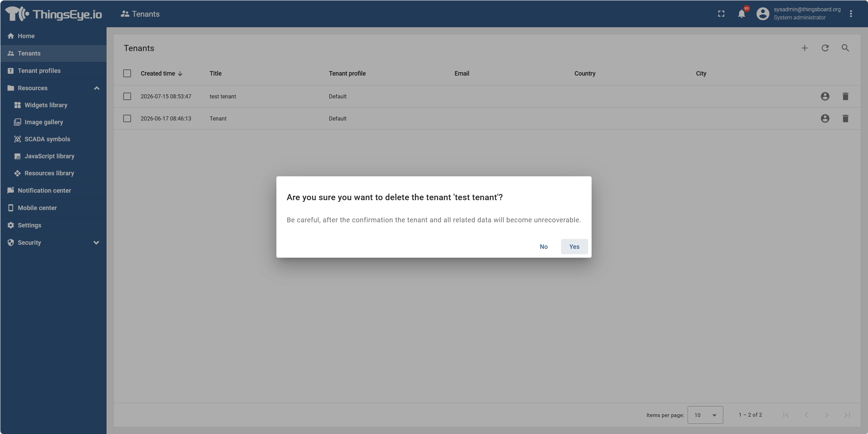Check the test tenant row checkbox
This screenshot has height=434, width=868.
coord(127,96)
